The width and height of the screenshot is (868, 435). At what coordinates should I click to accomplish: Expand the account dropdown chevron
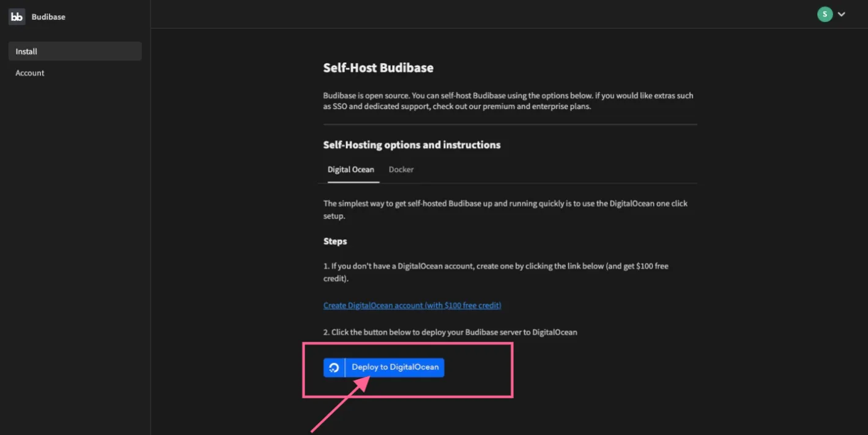(x=842, y=14)
